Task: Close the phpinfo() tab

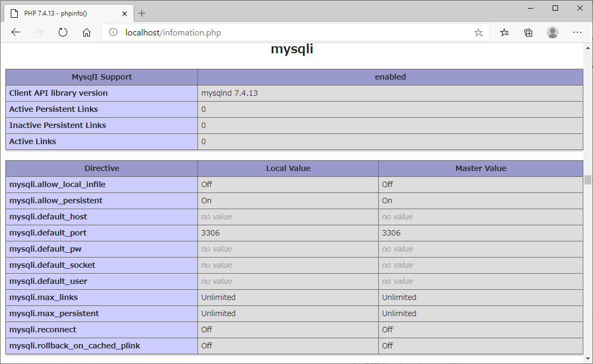Action: 125,13
